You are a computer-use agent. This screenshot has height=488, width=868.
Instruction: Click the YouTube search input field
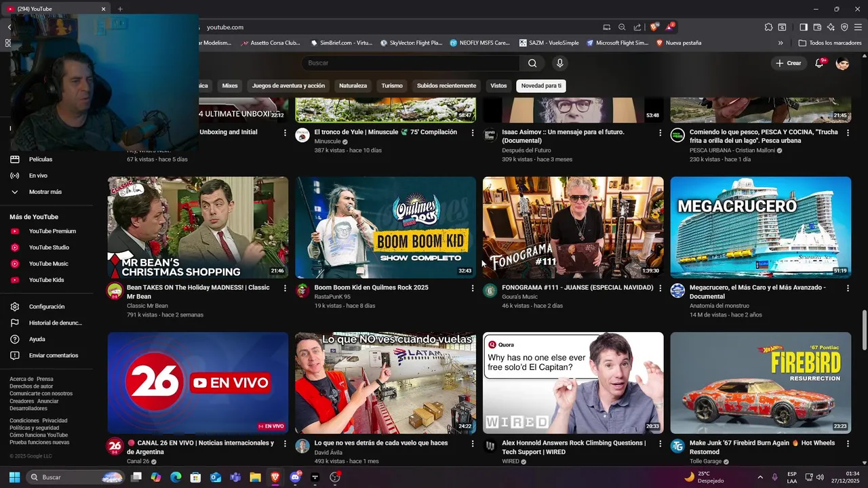(410, 63)
